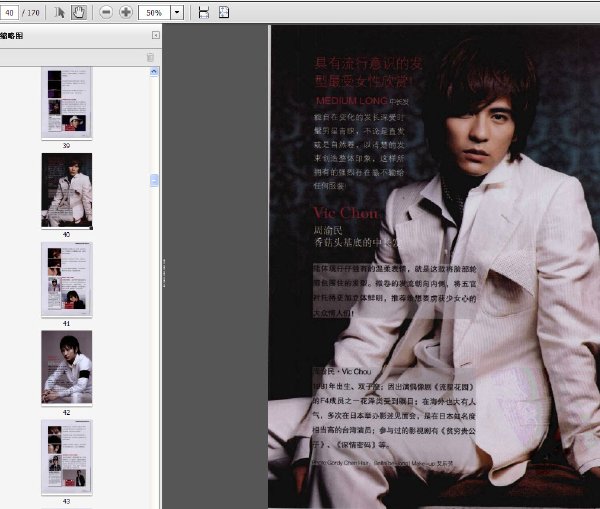This screenshot has height=509, width=600.
Task: Click the thumbnail panel scrollbar handle
Action: 154,180
